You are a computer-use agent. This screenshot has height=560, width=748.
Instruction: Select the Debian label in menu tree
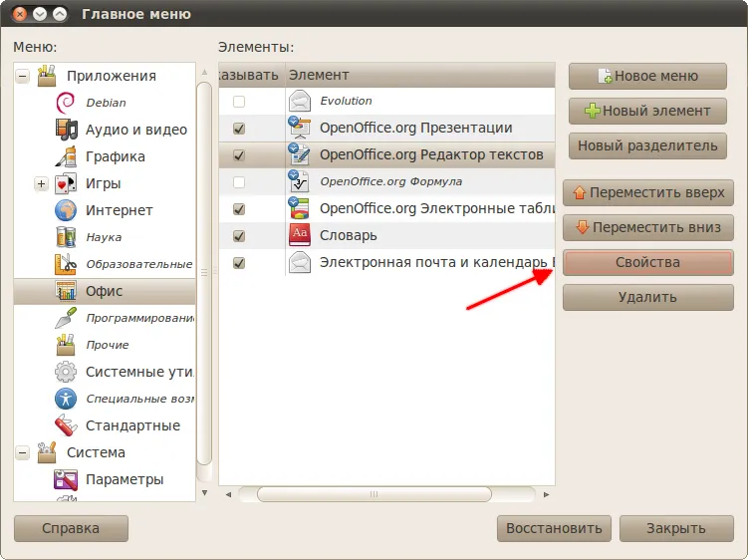(106, 103)
